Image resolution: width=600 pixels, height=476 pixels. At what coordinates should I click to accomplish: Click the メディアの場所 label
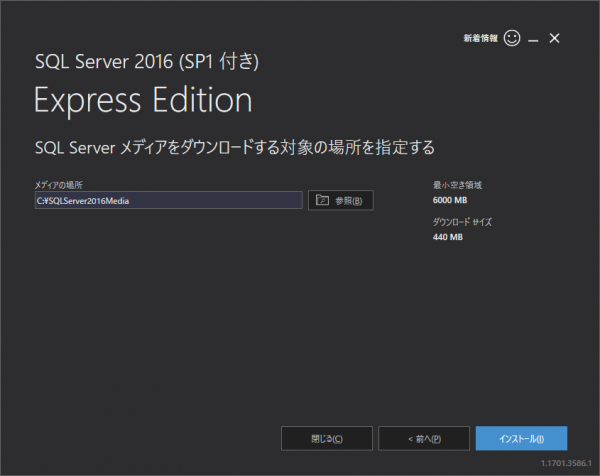pos(59,185)
